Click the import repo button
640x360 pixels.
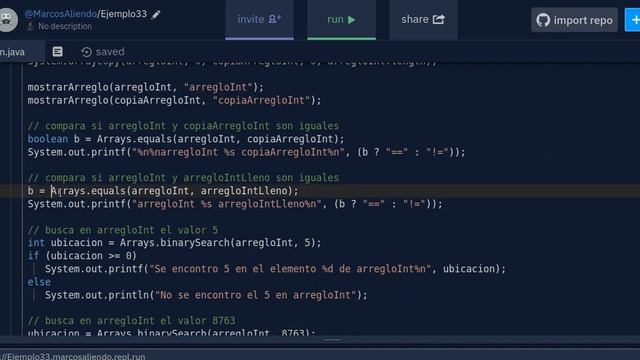(x=574, y=20)
